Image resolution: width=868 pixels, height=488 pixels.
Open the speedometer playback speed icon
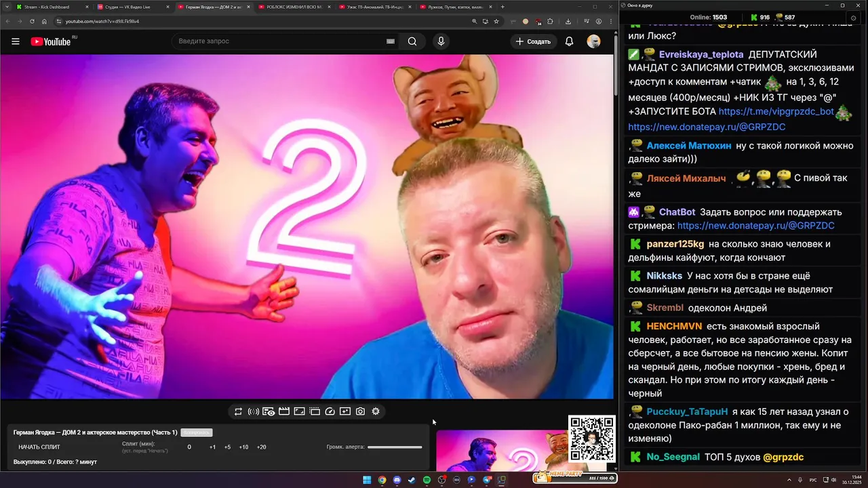[x=330, y=411]
